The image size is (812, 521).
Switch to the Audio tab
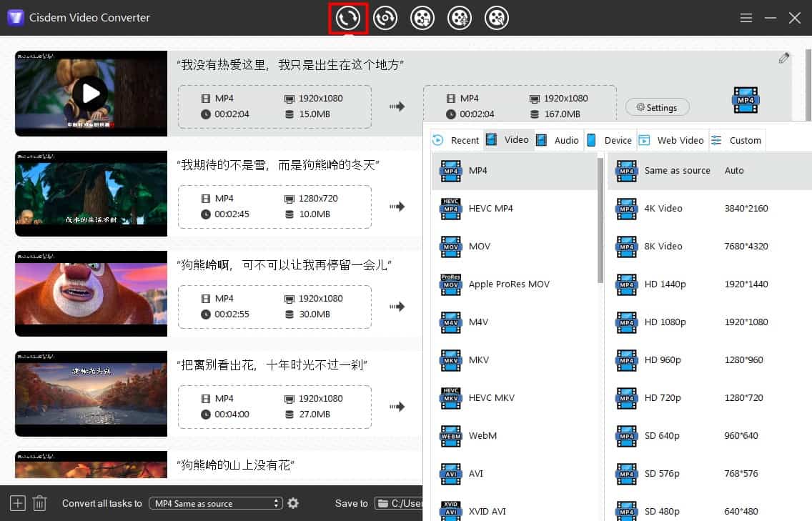(558, 140)
